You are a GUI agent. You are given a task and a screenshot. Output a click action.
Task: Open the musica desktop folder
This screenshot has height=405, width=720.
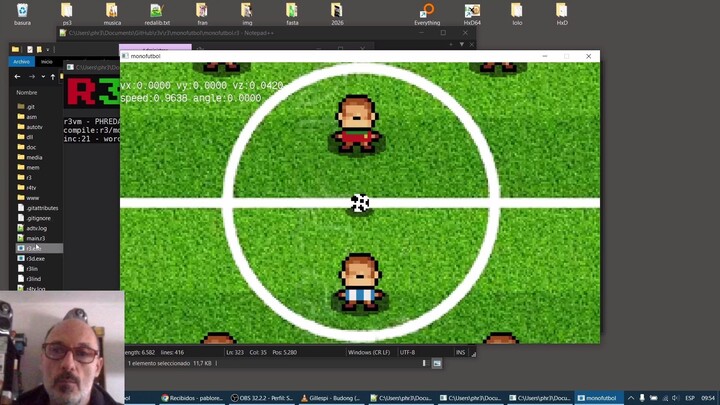[x=112, y=13]
